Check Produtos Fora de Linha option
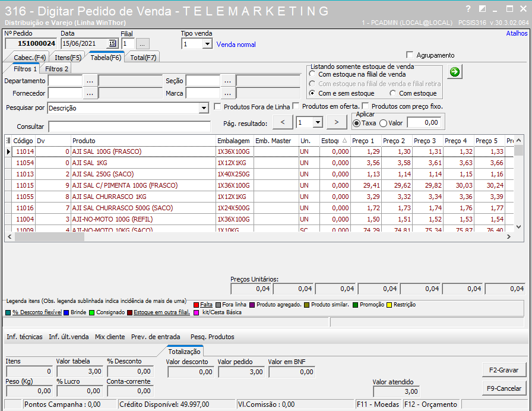The width and height of the screenshot is (532, 411). pos(217,107)
